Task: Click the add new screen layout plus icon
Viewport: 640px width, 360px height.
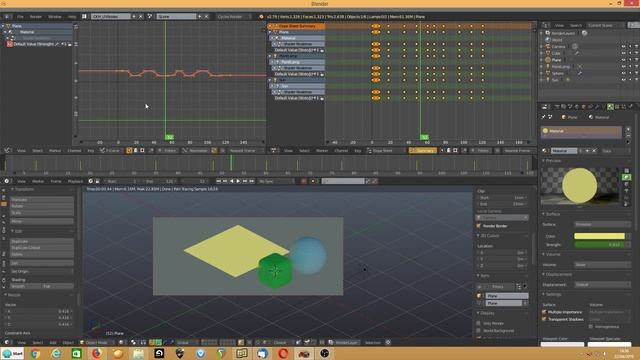Action: 134,17
